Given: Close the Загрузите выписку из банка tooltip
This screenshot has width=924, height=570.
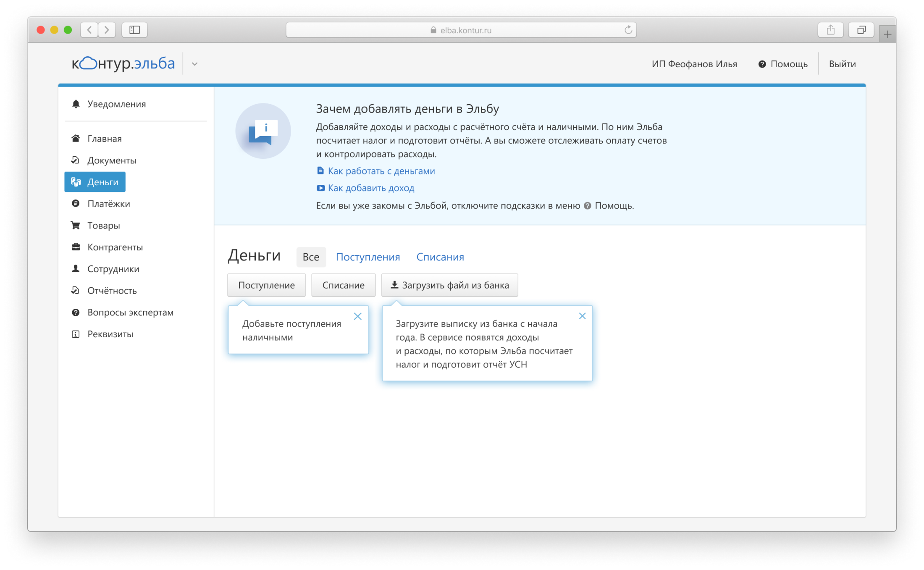Looking at the screenshot, I should pyautogui.click(x=582, y=316).
